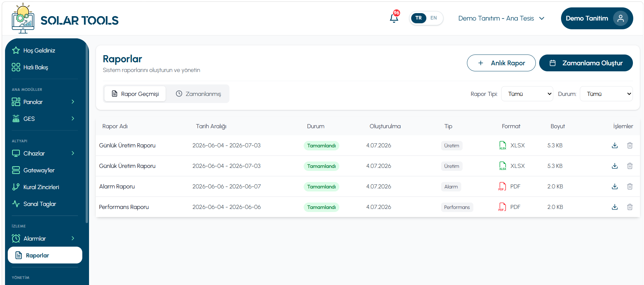Click the Zamanlama Oluştur button
The height and width of the screenshot is (285, 644).
586,63
